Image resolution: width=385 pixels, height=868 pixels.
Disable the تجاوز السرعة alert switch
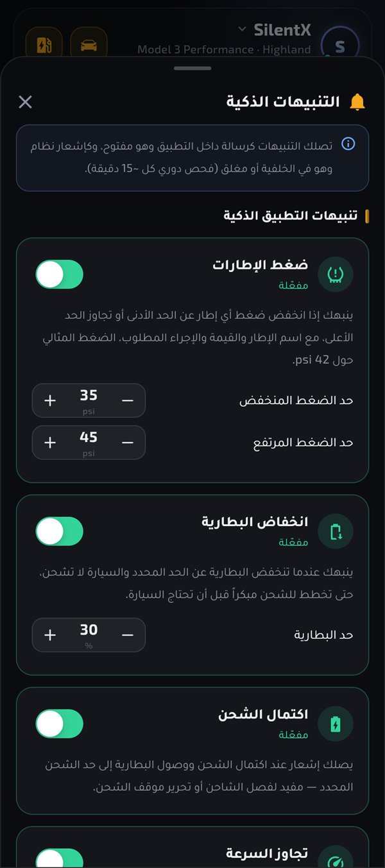point(60,858)
